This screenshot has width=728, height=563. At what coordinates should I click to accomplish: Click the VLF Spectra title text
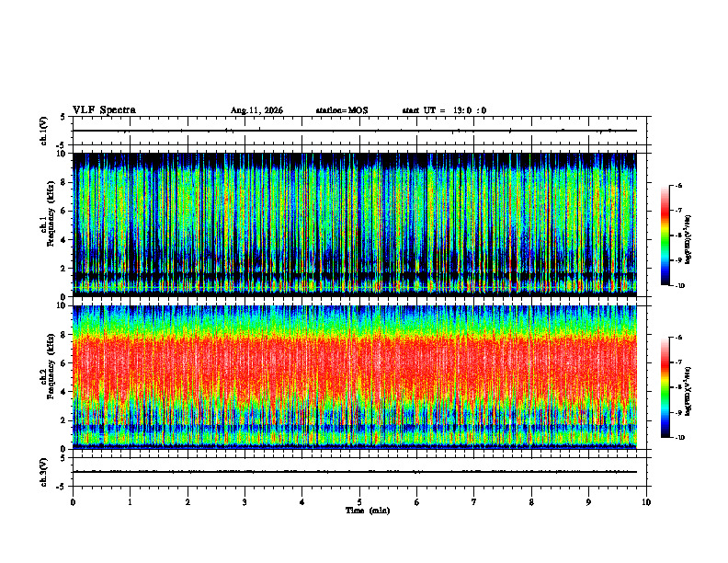coord(104,110)
